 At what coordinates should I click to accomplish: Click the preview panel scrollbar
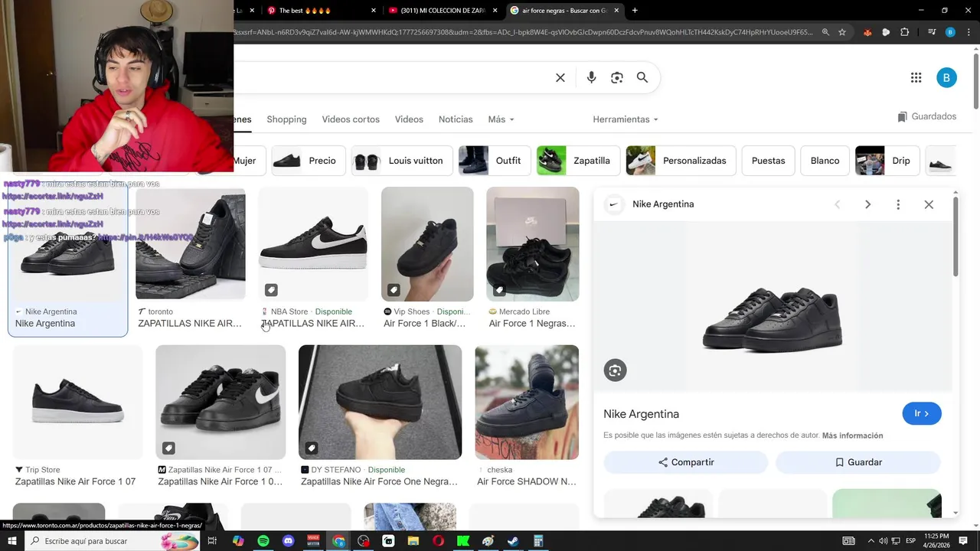pyautogui.click(x=955, y=237)
